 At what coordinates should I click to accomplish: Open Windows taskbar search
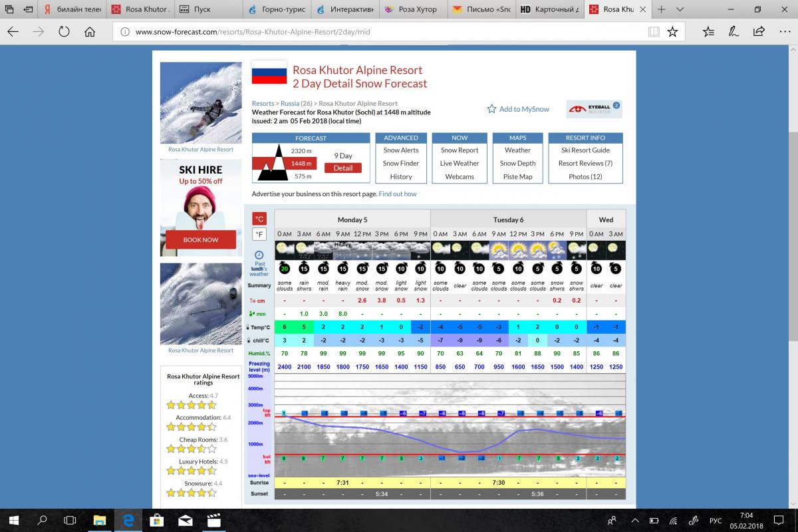click(x=42, y=520)
